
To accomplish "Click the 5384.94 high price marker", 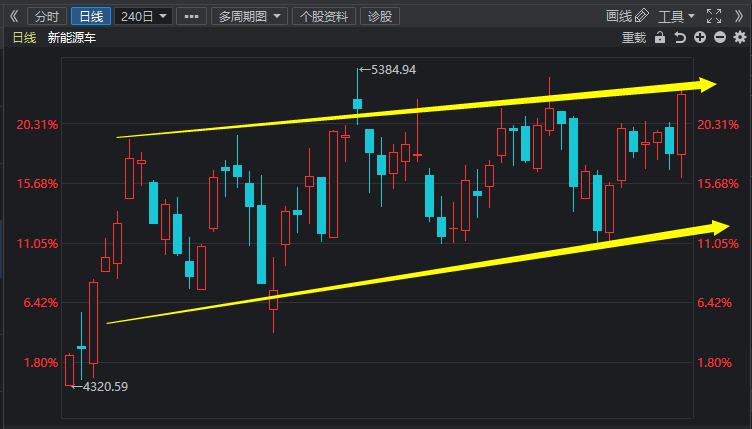I will coord(392,70).
